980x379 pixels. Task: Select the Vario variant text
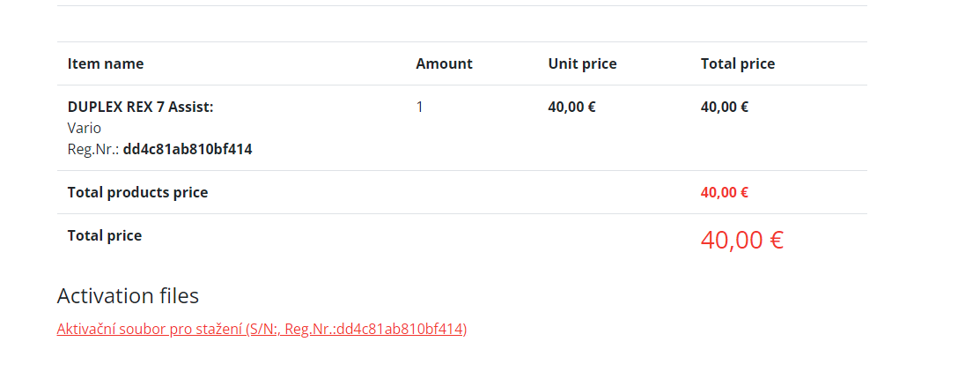(x=85, y=128)
